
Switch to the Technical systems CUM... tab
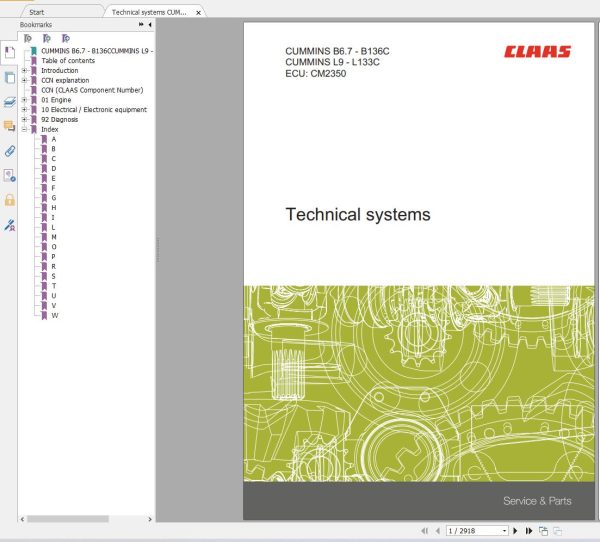point(149,12)
